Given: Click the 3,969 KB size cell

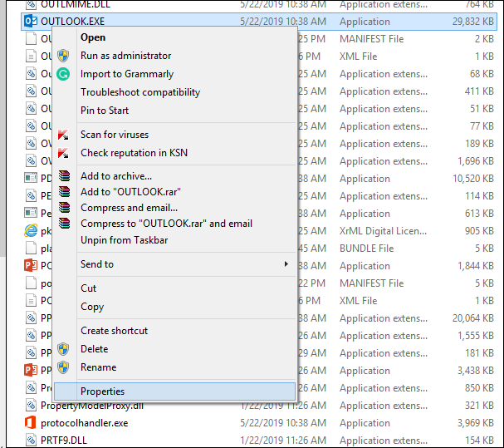Looking at the screenshot, I should coord(476,423).
